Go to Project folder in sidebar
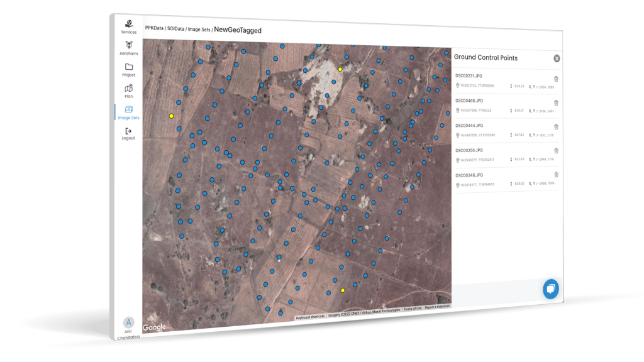This screenshot has height=362, width=644. [x=129, y=69]
